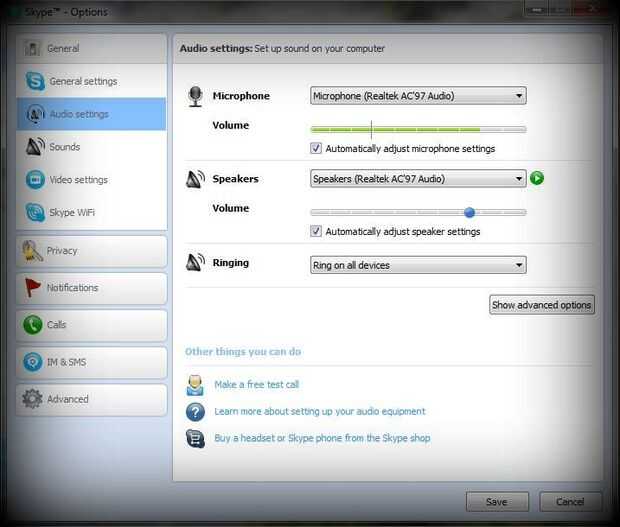The height and width of the screenshot is (527, 620).
Task: Click the red Notifications flag icon
Action: point(32,287)
